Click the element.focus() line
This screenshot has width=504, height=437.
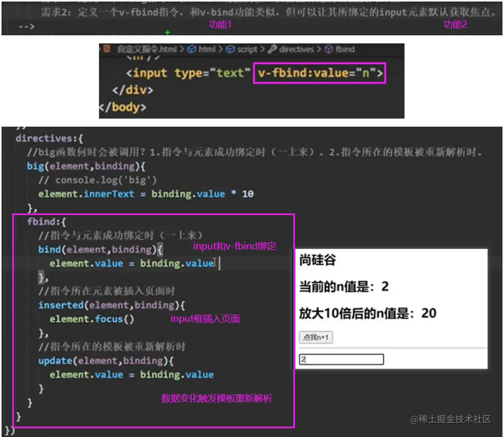91,319
